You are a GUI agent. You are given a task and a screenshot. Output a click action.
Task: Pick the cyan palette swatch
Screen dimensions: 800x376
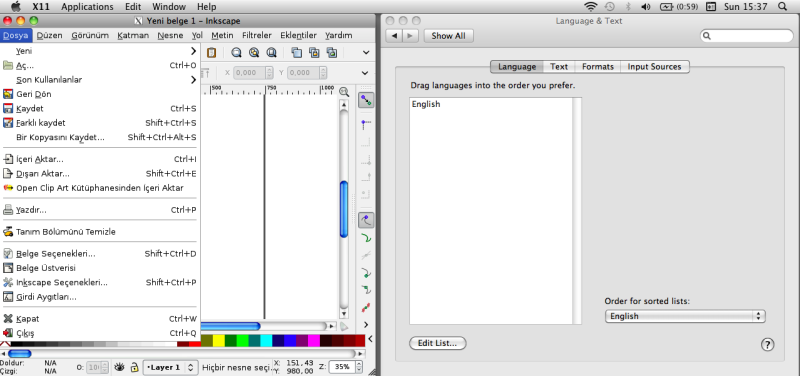tap(266, 340)
